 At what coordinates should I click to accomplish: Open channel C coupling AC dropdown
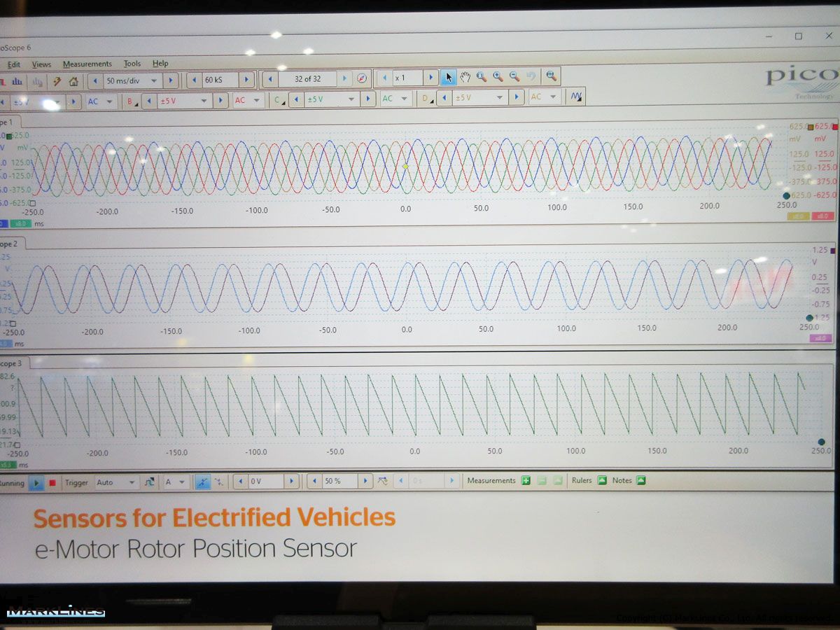pyautogui.click(x=395, y=99)
